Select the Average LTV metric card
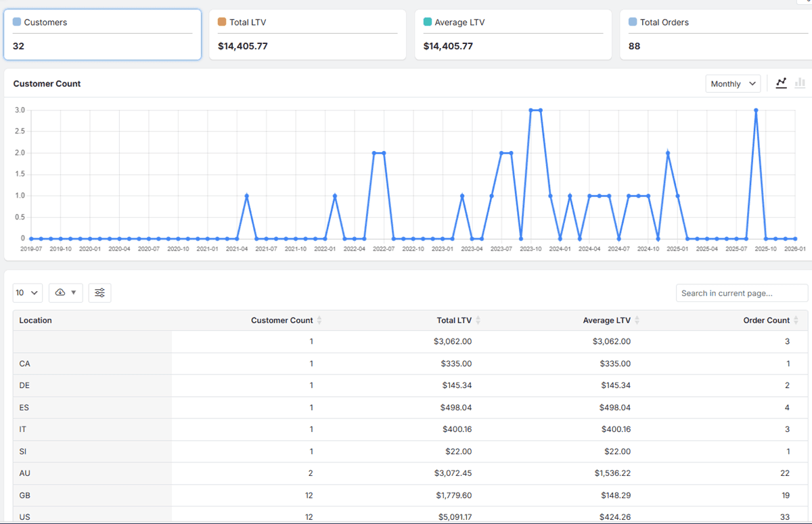The image size is (812, 524). click(x=513, y=35)
